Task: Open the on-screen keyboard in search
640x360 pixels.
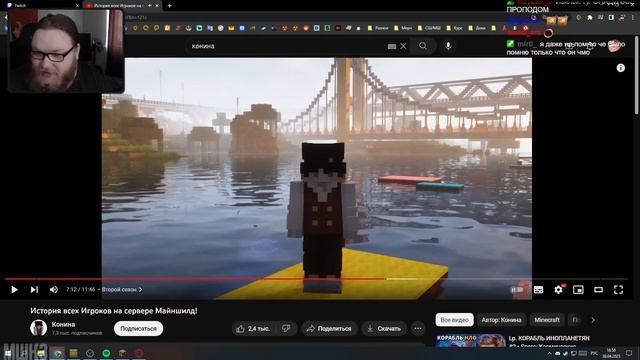Action: (x=392, y=47)
